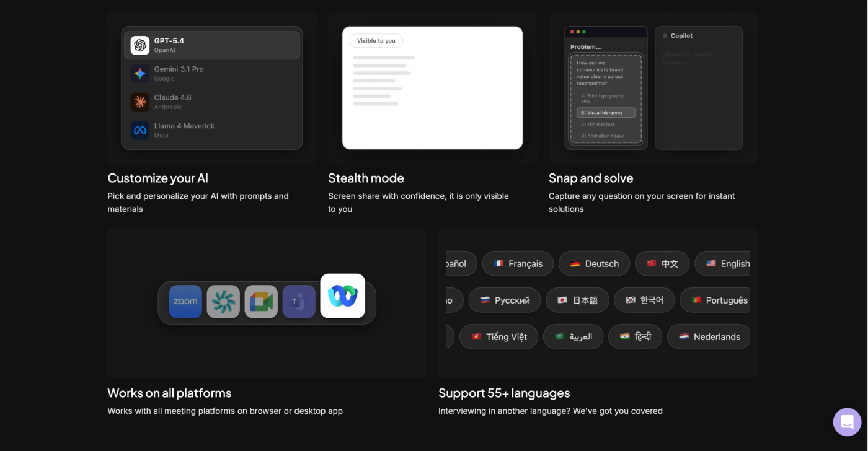Screen dimensions: 868x451
Task: Click the Français language pill
Action: click(x=518, y=263)
